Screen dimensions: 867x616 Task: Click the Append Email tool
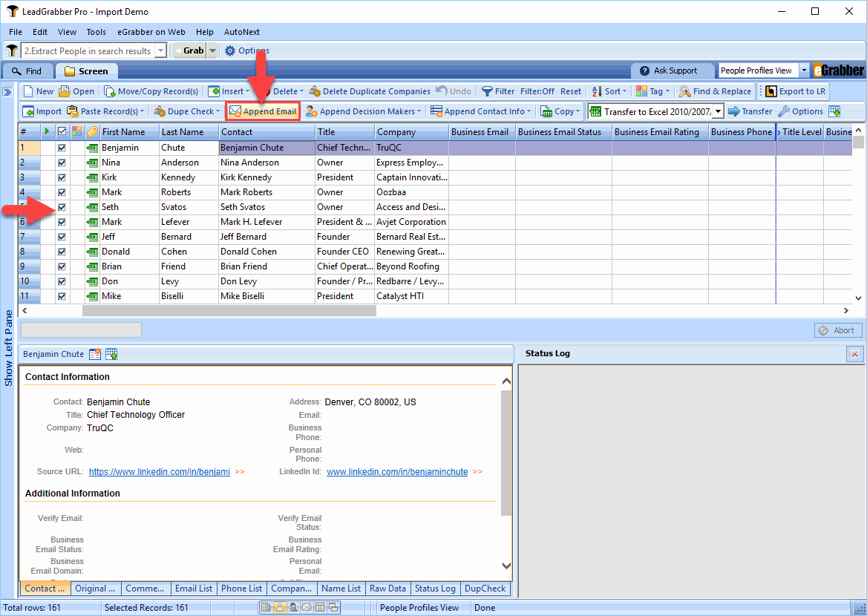[263, 111]
